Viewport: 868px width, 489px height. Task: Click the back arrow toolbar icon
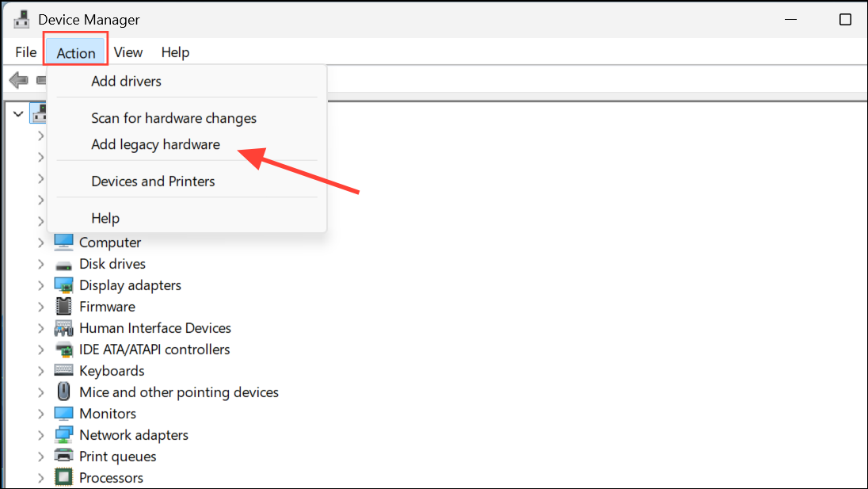pyautogui.click(x=19, y=80)
